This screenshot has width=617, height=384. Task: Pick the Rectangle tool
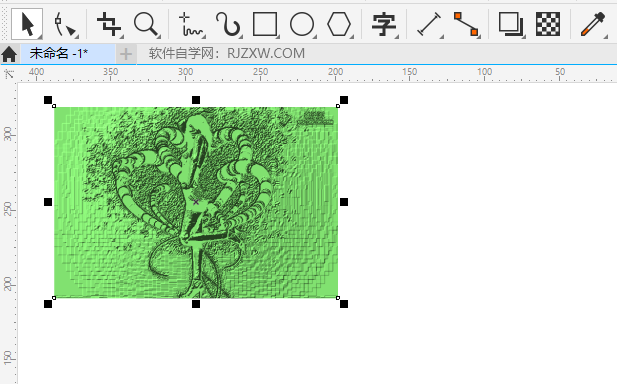pyautogui.click(x=265, y=24)
